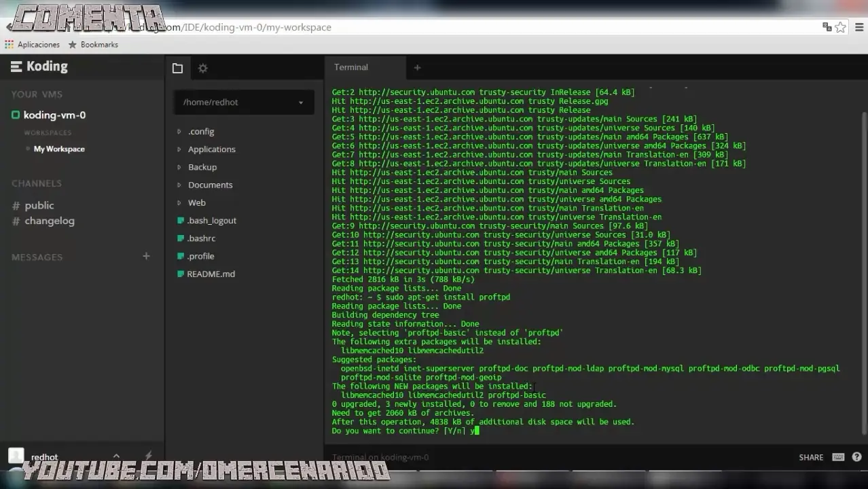This screenshot has width=868, height=489.
Task: Click the .bashrc file icon
Action: point(181,238)
